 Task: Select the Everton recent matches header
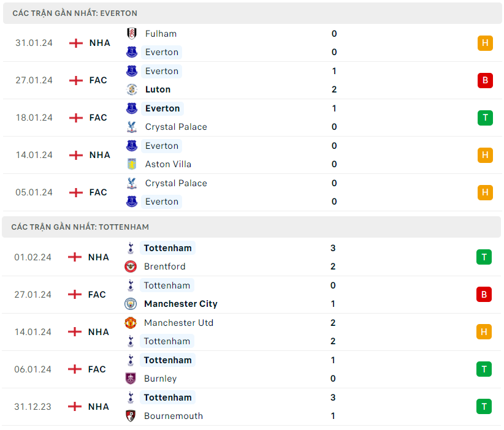point(75,13)
